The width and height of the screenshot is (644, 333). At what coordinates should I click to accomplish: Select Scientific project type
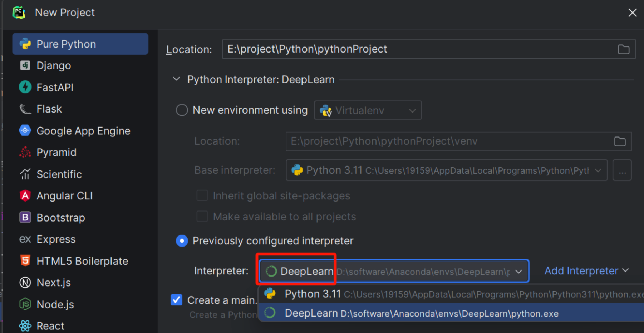pyautogui.click(x=59, y=174)
